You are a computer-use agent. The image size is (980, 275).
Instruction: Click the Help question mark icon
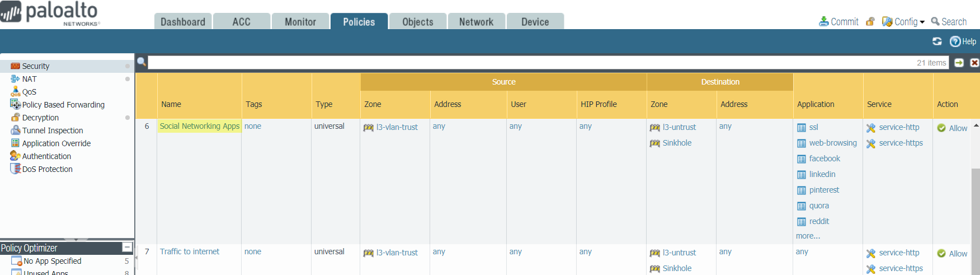(x=955, y=41)
